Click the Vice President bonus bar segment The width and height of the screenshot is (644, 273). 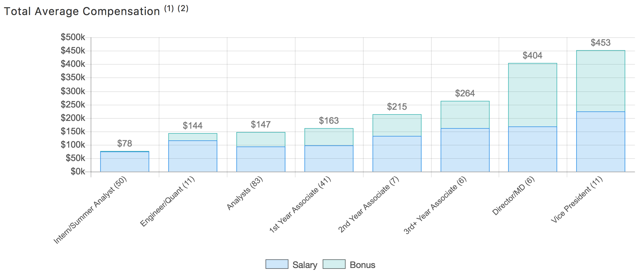[600, 81]
